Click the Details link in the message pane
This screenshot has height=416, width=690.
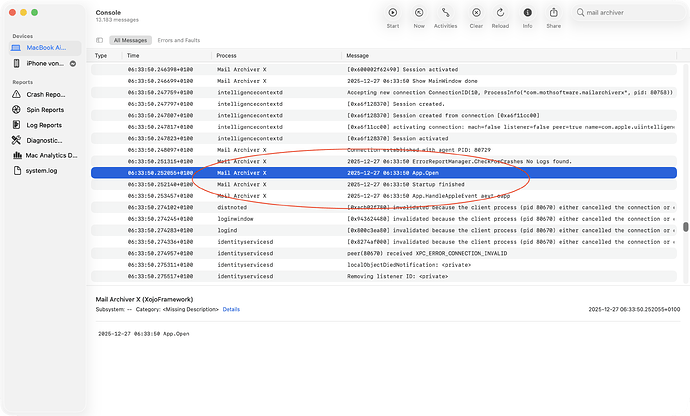[x=231, y=309]
